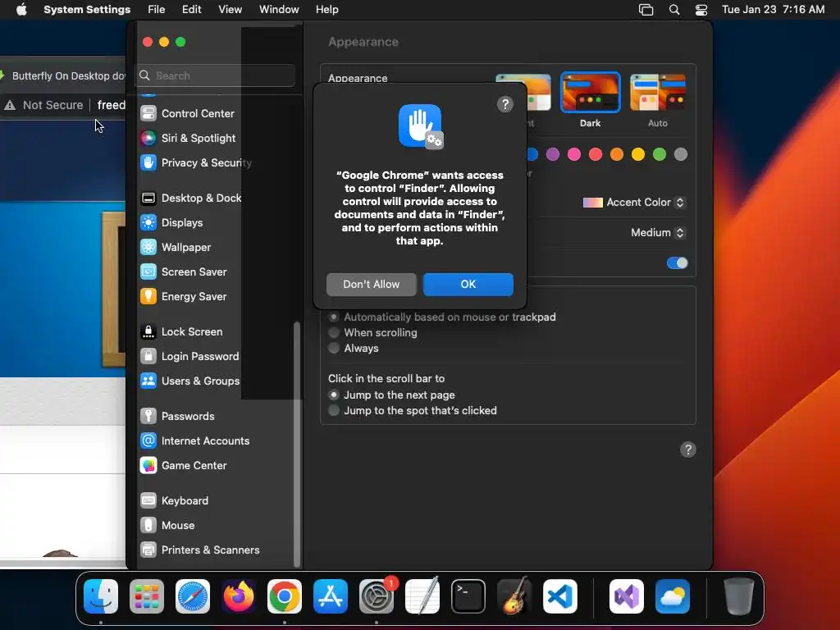Click help button at bottom of Appearance pane
Image resolution: width=840 pixels, height=630 pixels.
[688, 450]
